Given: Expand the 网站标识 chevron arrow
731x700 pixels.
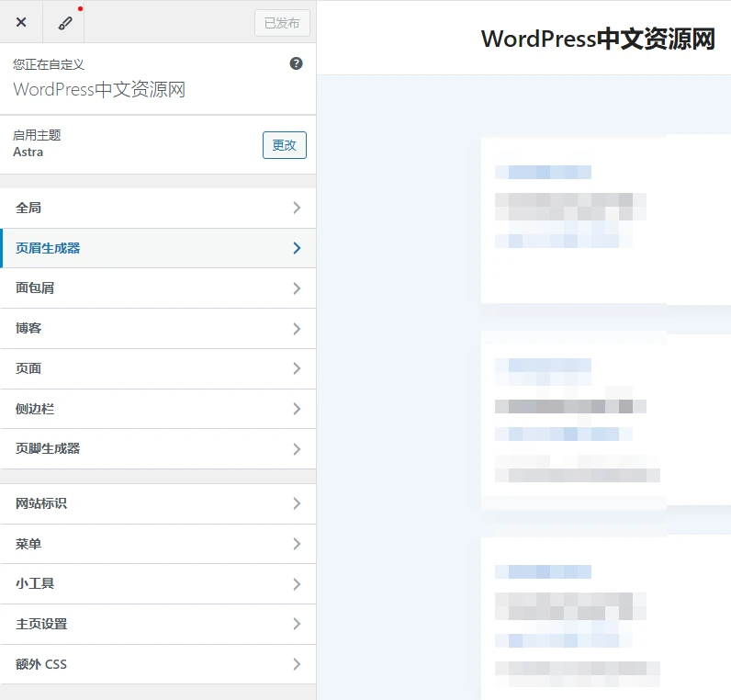Looking at the screenshot, I should (297, 503).
